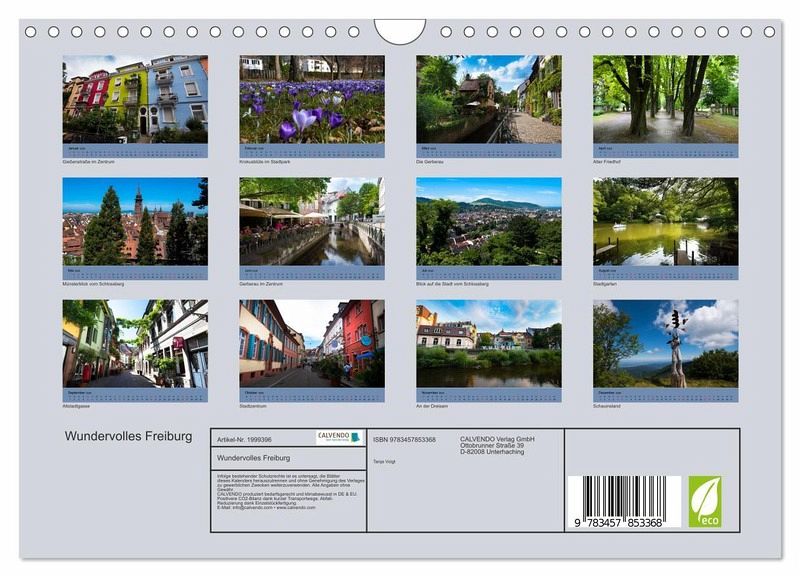Open the Alter Friedhof tree avenue photo
Viewport: 800px width, 577px height.
(x=666, y=99)
